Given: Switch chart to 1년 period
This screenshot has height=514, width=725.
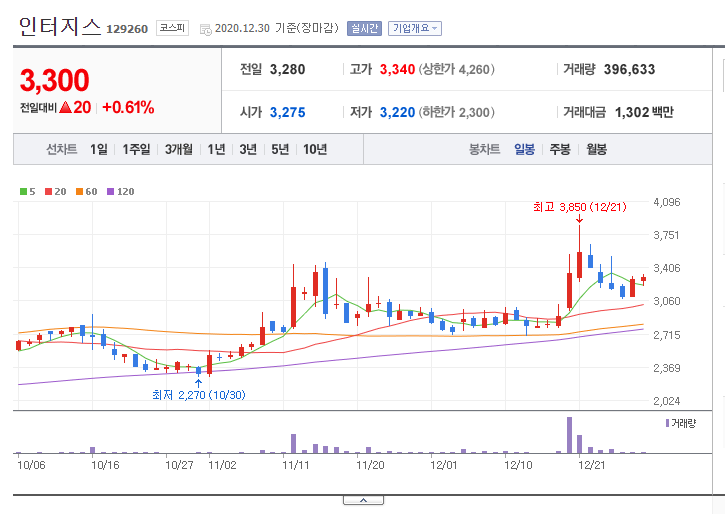Looking at the screenshot, I should point(216,149).
